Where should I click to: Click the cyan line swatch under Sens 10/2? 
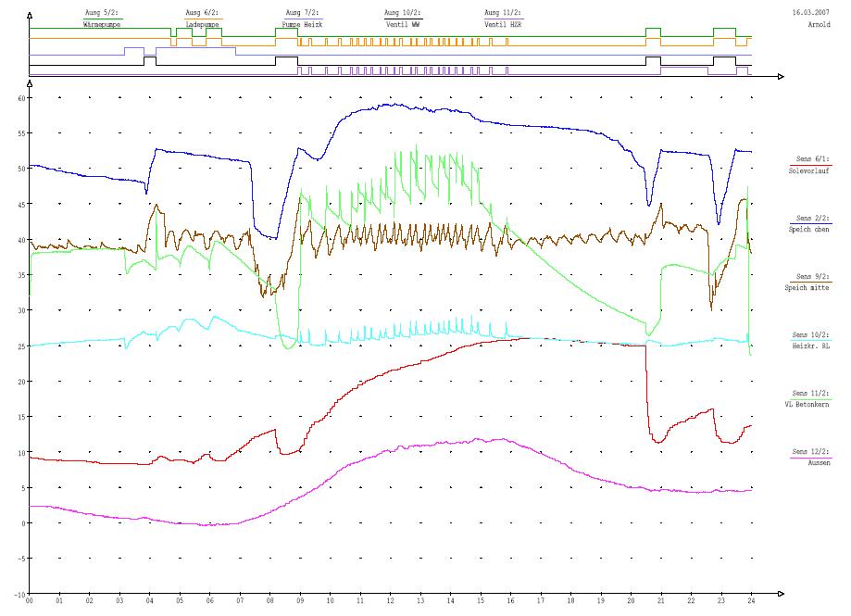[x=812, y=340]
